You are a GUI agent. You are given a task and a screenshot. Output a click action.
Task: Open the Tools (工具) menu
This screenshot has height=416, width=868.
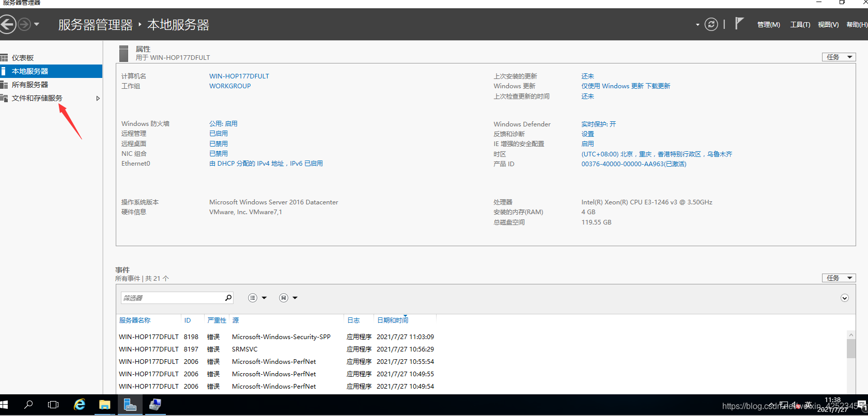tap(800, 25)
